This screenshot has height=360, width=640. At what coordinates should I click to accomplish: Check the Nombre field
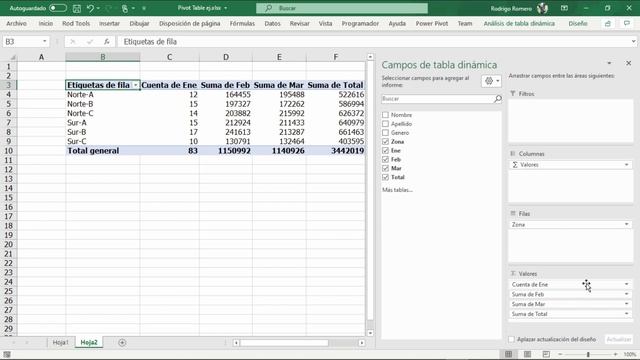point(385,115)
